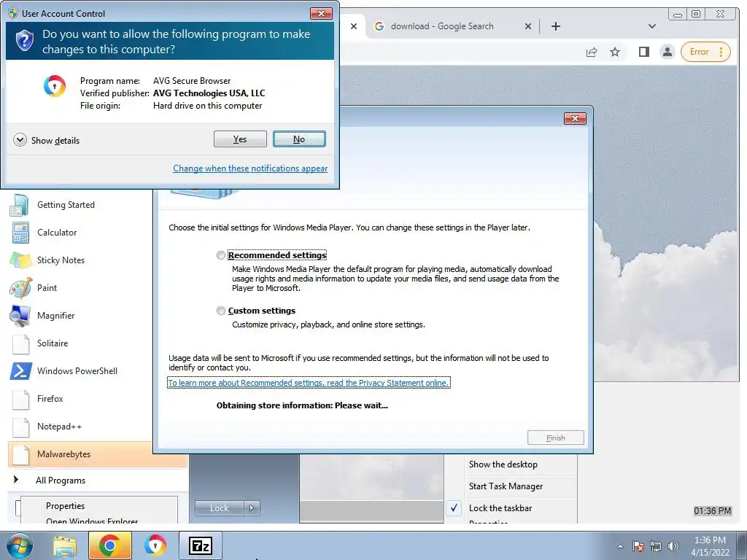Screen dimensions: 747x560
Task: Click the Chrome taskbar icon
Action: 109,545
